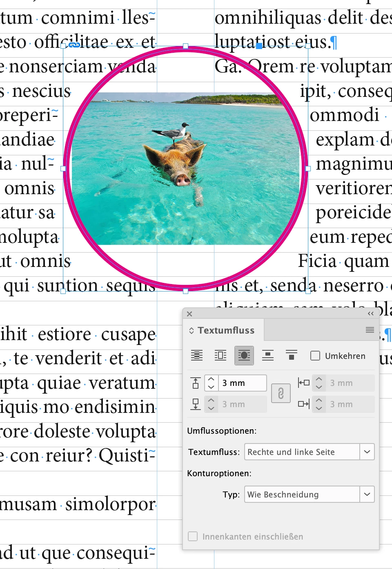
Task: Click the bottom offset field
Action: (x=243, y=404)
